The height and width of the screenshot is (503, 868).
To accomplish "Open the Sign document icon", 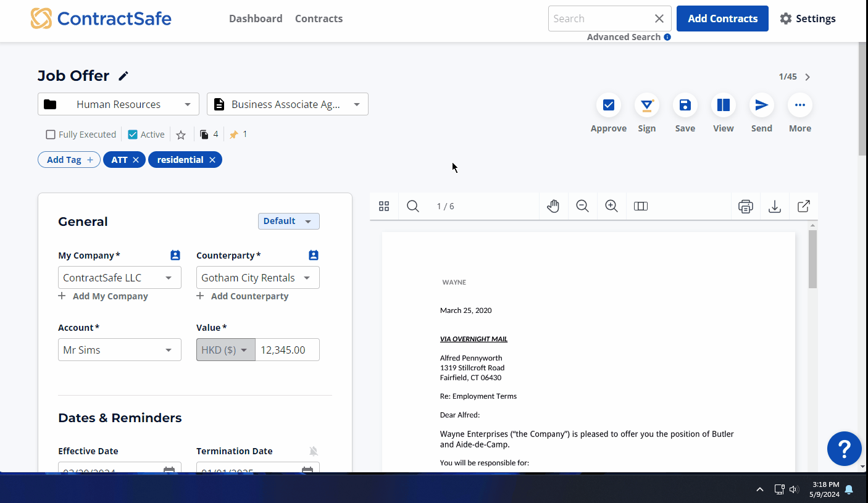I will coord(646,105).
